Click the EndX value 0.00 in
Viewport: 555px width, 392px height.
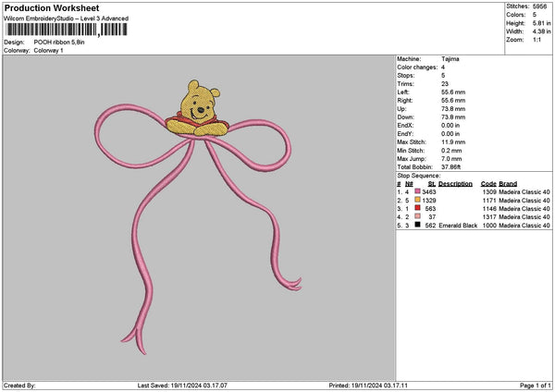(450, 126)
